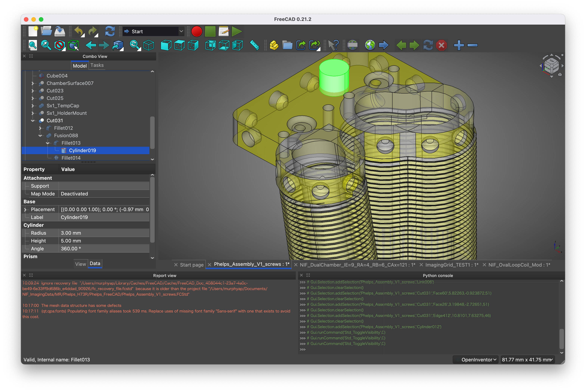
Task: Set the isometric view
Action: tap(149, 45)
